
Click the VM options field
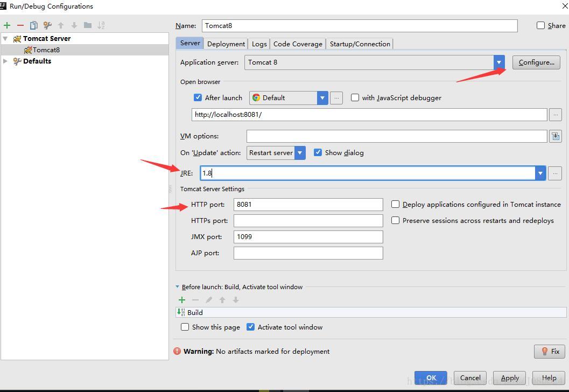click(397, 136)
